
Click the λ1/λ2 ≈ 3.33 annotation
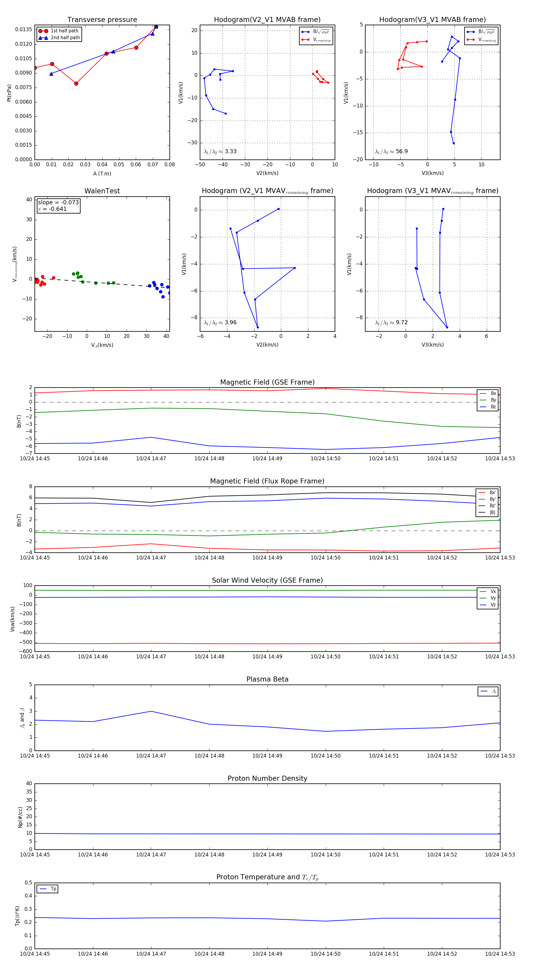220,151
